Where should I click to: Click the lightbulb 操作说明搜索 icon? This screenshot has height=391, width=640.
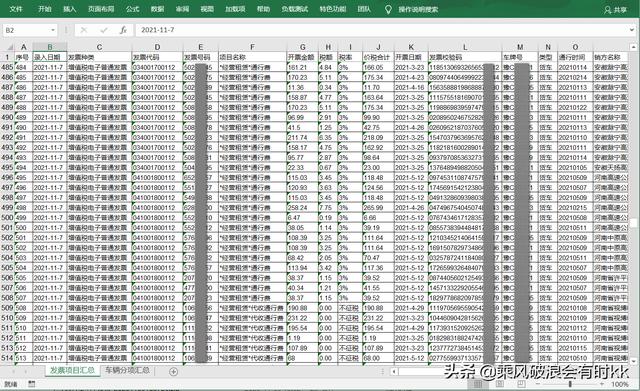click(388, 9)
